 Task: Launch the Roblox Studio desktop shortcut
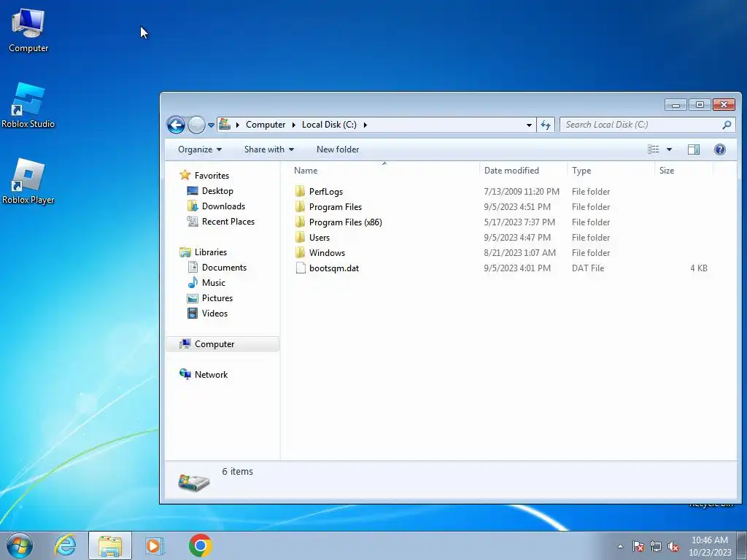pyautogui.click(x=28, y=106)
